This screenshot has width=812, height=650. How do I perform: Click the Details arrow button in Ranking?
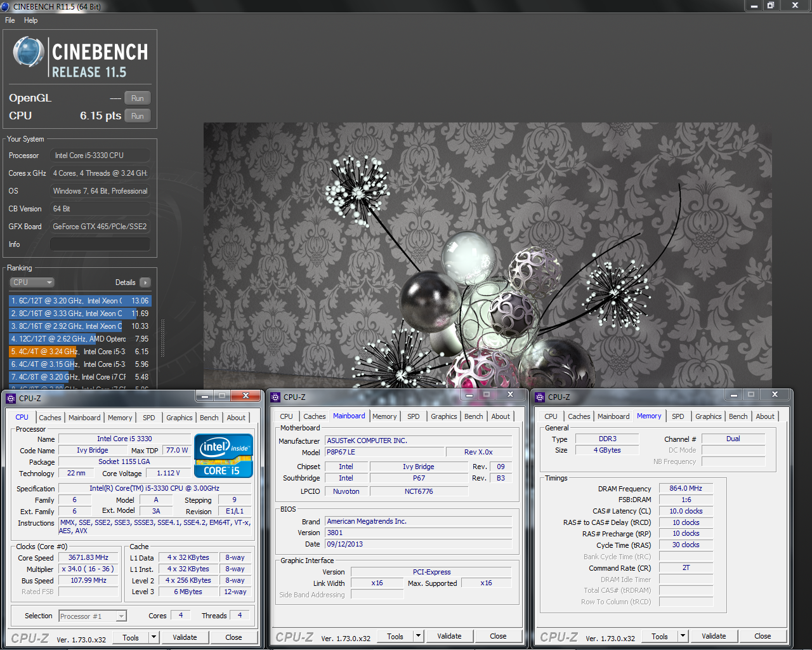click(145, 282)
